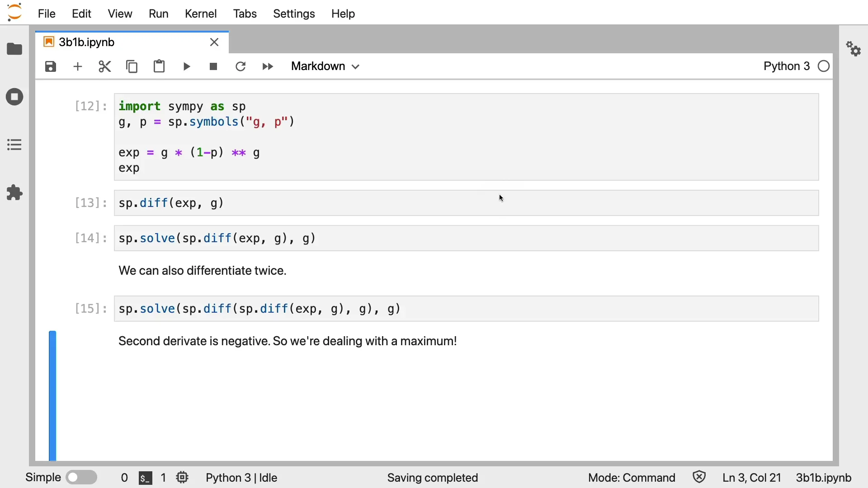Restart kernel and run all cells icon
Viewport: 868px width, 488px height.
pos(268,67)
